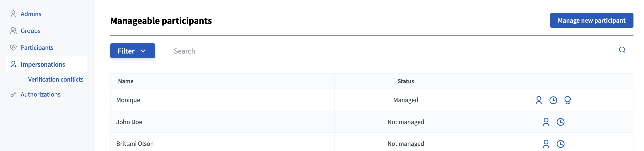Viewport: 644px width, 151px height.
Task: Click the clock icon in John Doe's row
Action: pyautogui.click(x=560, y=122)
